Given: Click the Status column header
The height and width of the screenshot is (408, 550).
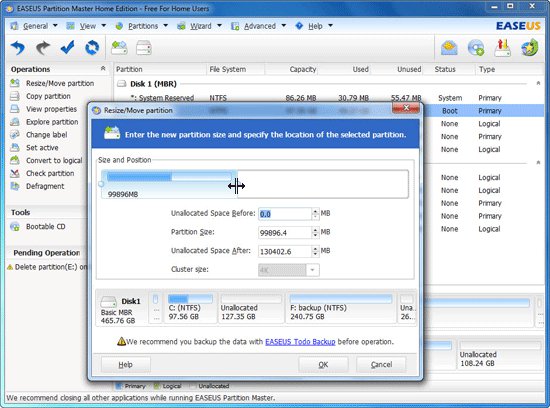Looking at the screenshot, I should pos(445,69).
